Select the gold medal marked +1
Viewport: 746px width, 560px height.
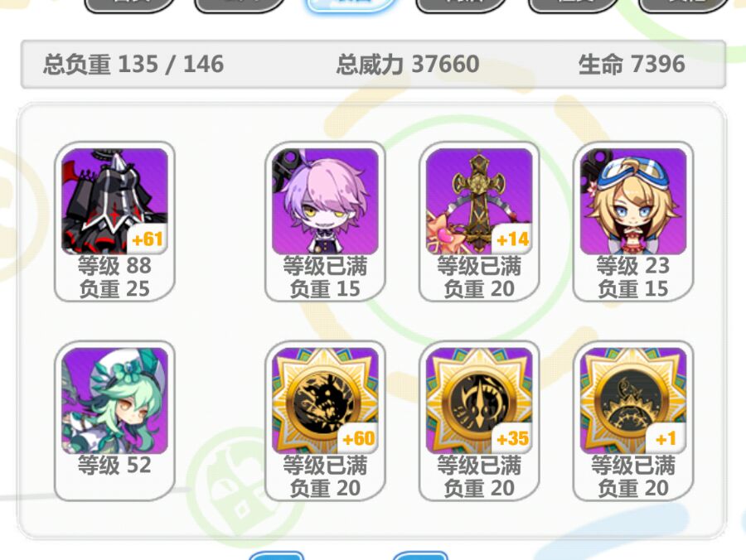pos(633,401)
